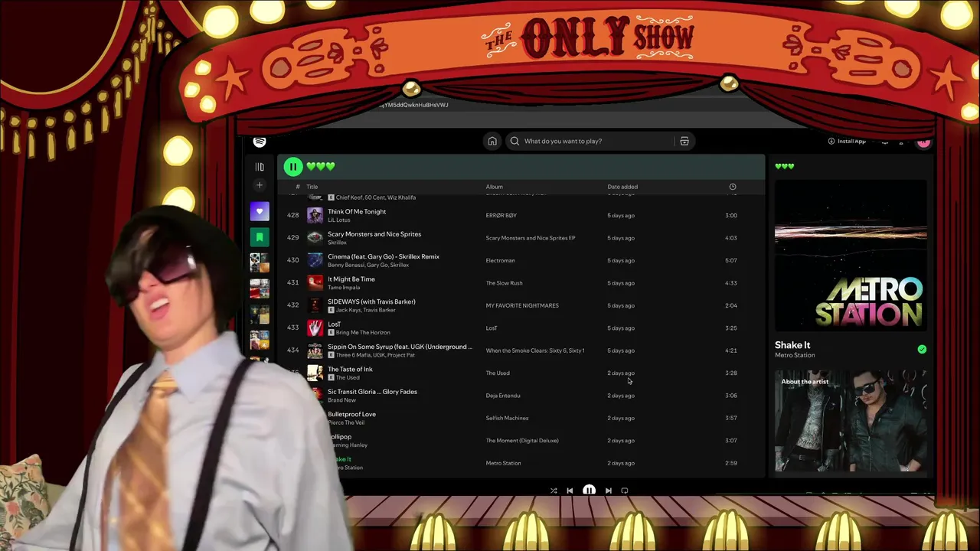Open the Browse icon in search bar

(x=684, y=141)
